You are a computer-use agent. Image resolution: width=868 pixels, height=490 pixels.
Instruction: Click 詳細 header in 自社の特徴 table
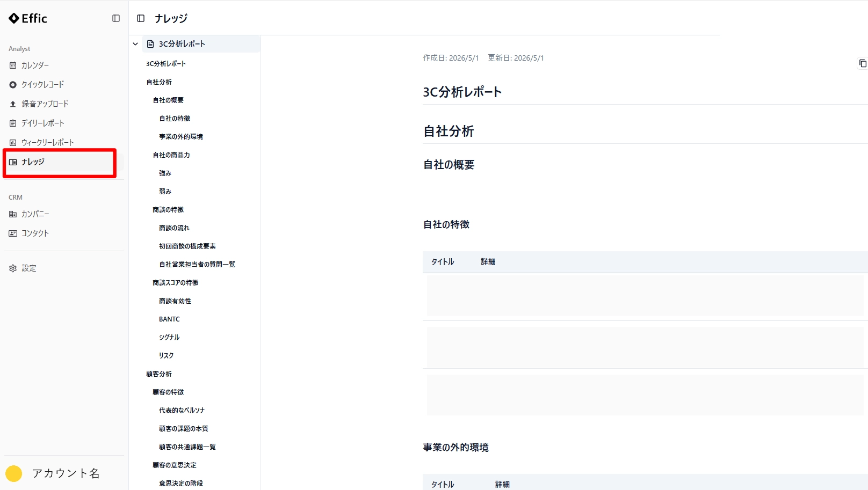488,262
